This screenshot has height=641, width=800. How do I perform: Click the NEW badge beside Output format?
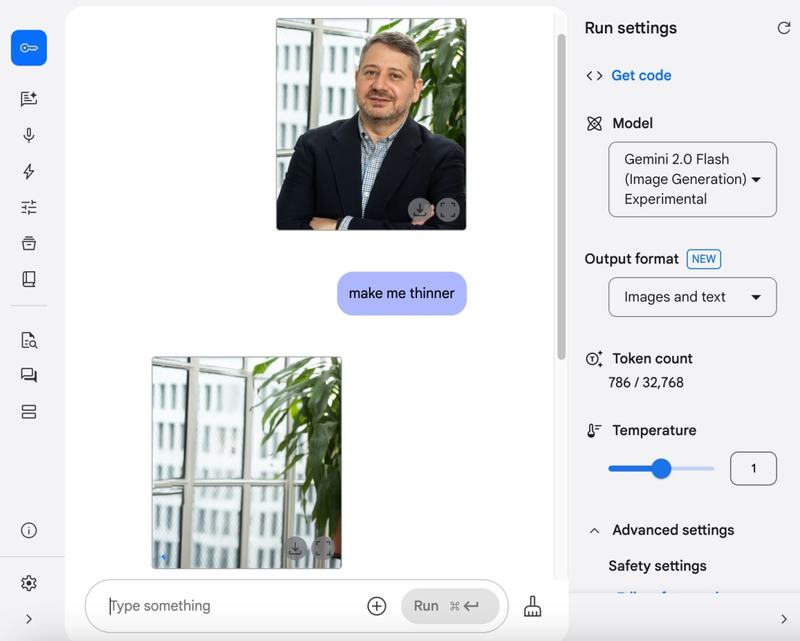[704, 259]
